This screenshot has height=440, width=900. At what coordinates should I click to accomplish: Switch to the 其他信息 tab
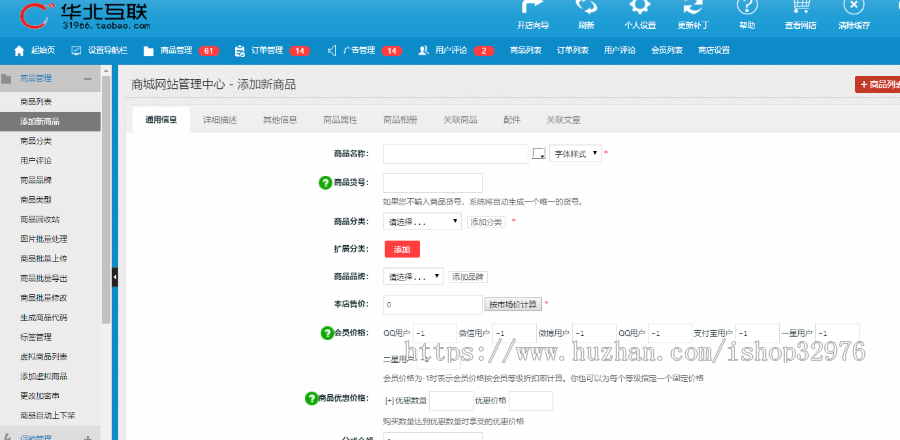tap(280, 120)
